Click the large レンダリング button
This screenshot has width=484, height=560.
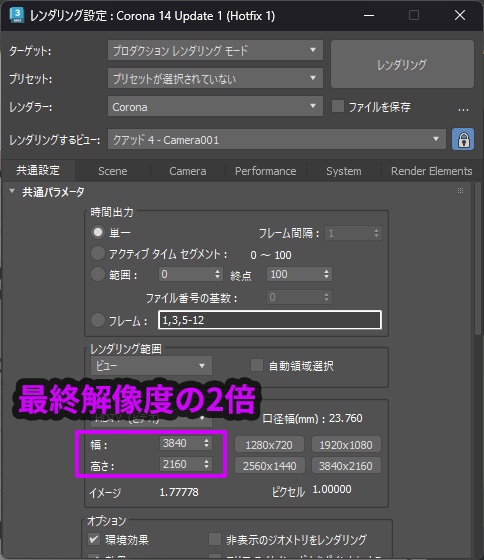402,64
